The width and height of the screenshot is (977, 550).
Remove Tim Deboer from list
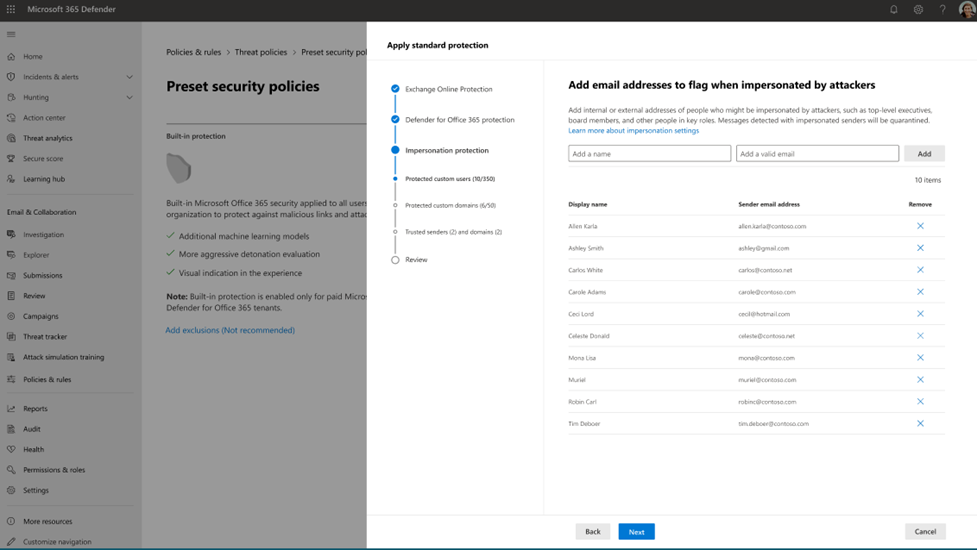(x=920, y=424)
